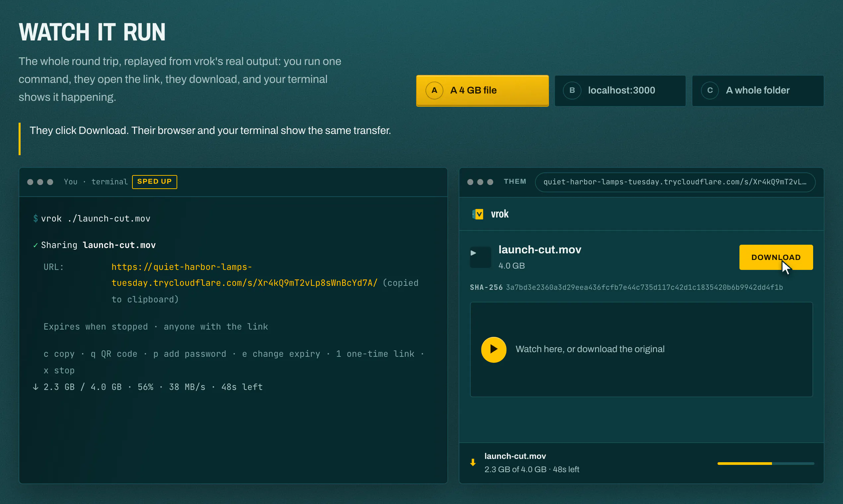Image resolution: width=843 pixels, height=504 pixels.
Task: Click the vrok logo icon in browser pane
Action: click(478, 214)
